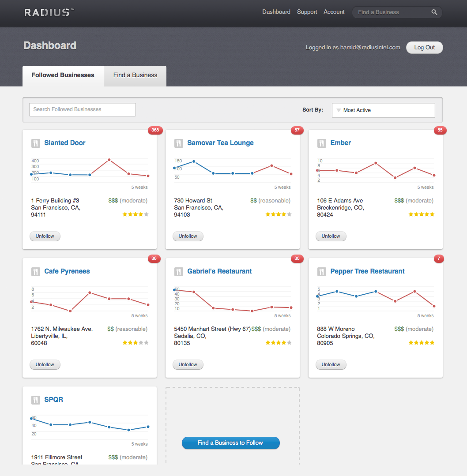Viewport: 467px width, 476px height.
Task: Click Pepper Tree Restaurant's star rating
Action: click(422, 343)
